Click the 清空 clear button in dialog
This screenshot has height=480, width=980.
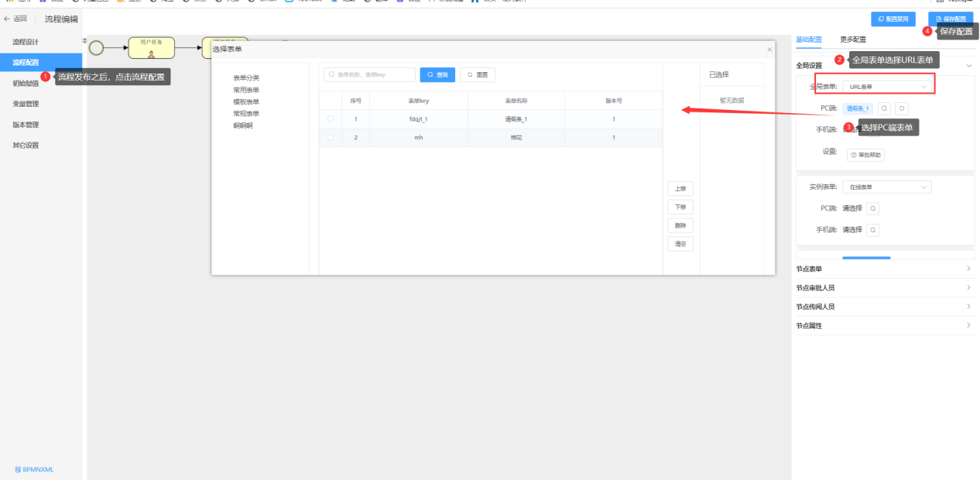[680, 244]
